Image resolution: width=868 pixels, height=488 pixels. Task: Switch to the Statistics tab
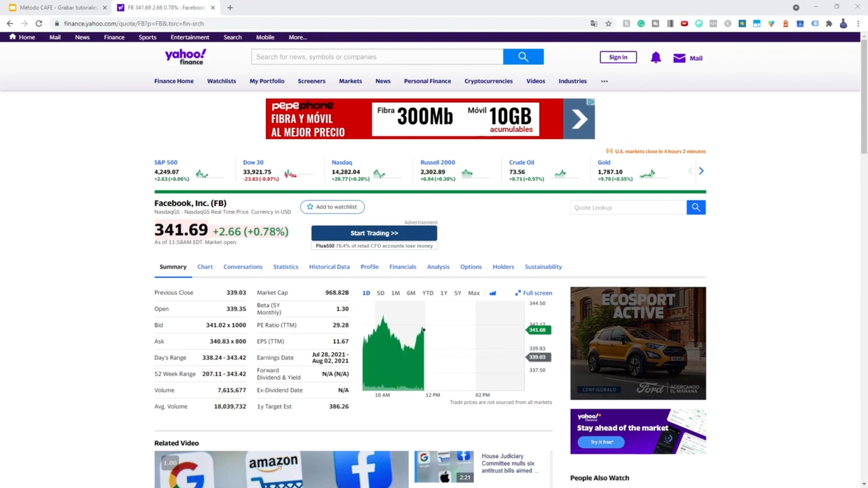click(x=286, y=267)
